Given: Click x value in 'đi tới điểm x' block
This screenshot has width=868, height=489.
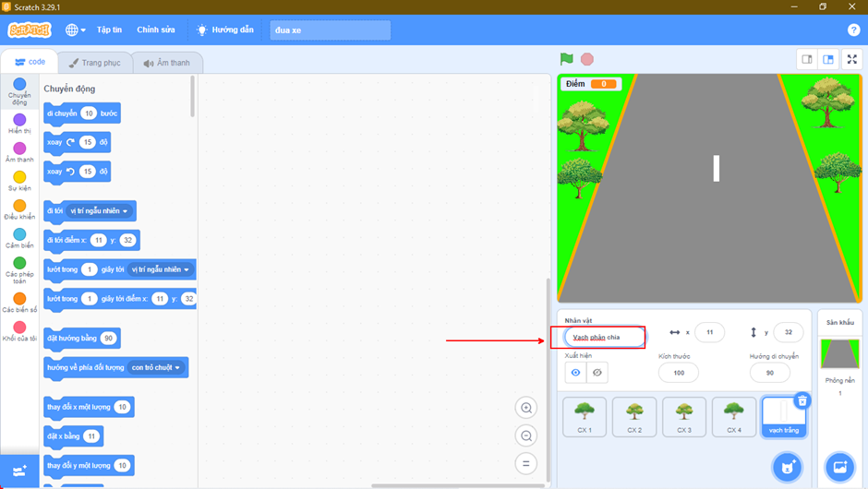Looking at the screenshot, I should (x=99, y=240).
